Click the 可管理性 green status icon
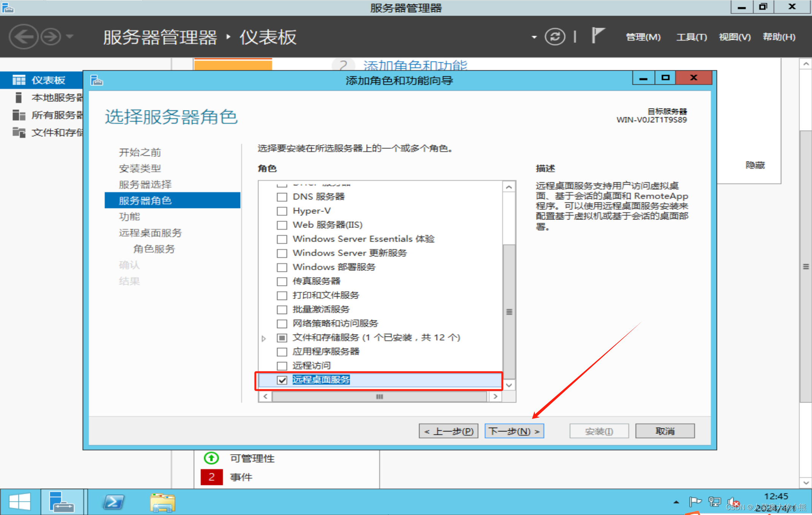The width and height of the screenshot is (812, 515). [x=211, y=458]
